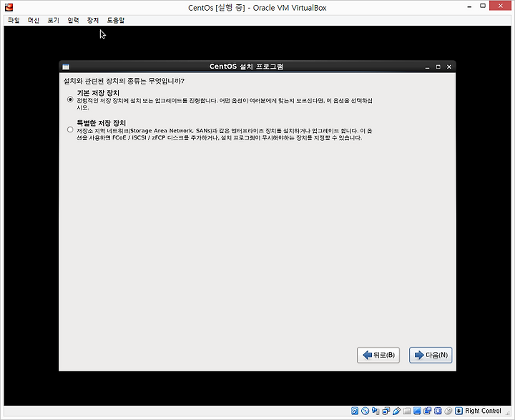This screenshot has width=515, height=420.
Task: Click the 다음(N) next button
Action: [x=431, y=355]
